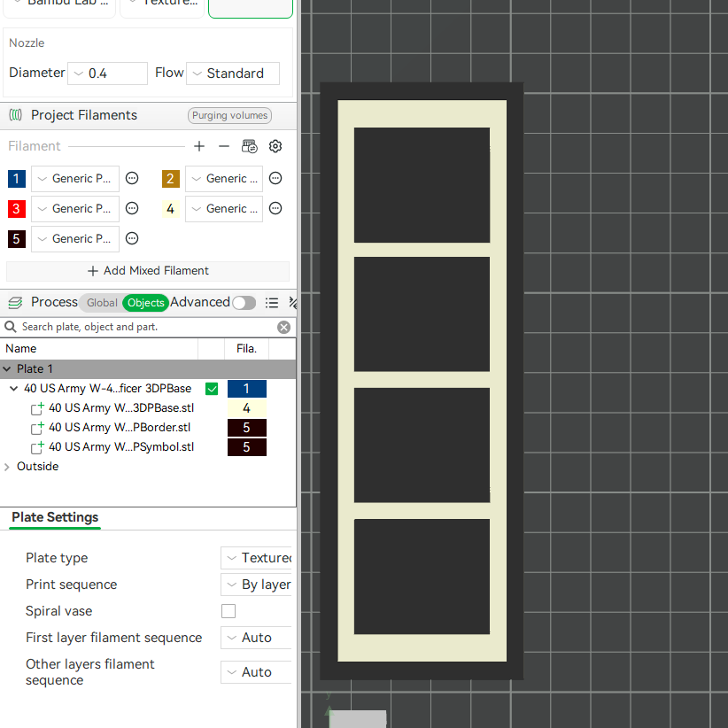Screen dimensions: 728x728
Task: Switch process view to Objects
Action: (x=146, y=303)
